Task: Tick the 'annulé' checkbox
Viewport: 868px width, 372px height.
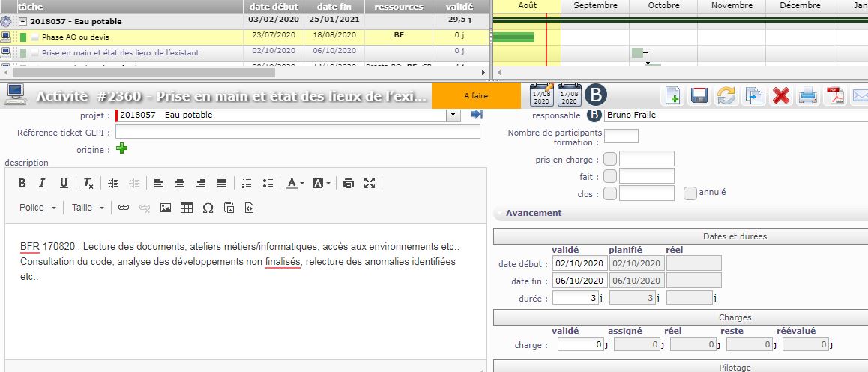Action: 690,193
